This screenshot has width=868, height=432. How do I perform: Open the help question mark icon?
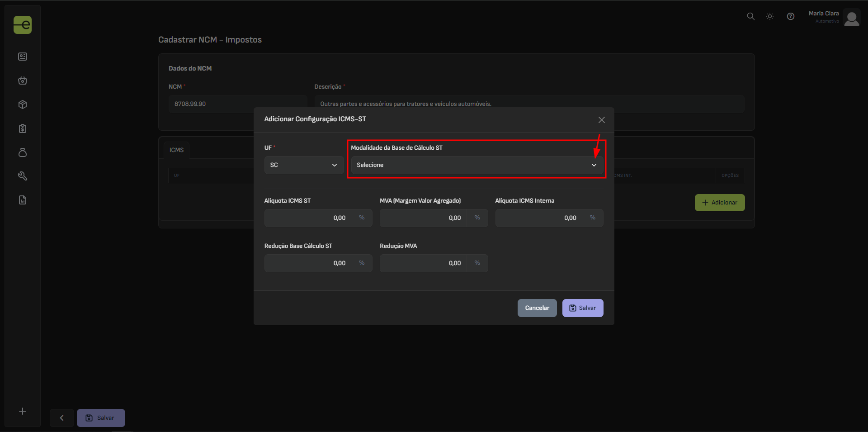click(x=790, y=16)
